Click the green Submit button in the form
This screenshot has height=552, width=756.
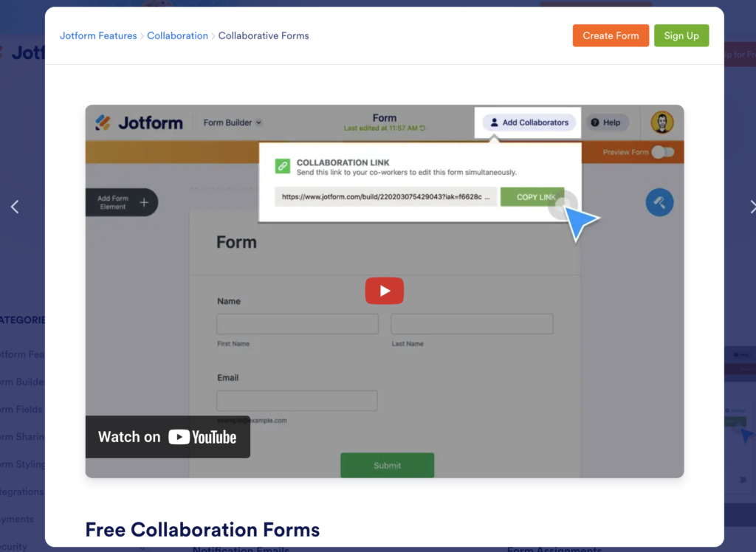pos(387,465)
